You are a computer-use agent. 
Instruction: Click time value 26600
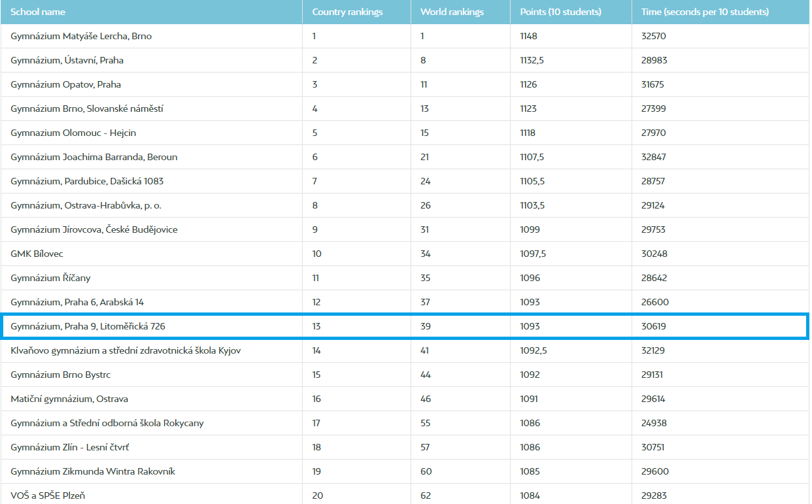coord(654,302)
